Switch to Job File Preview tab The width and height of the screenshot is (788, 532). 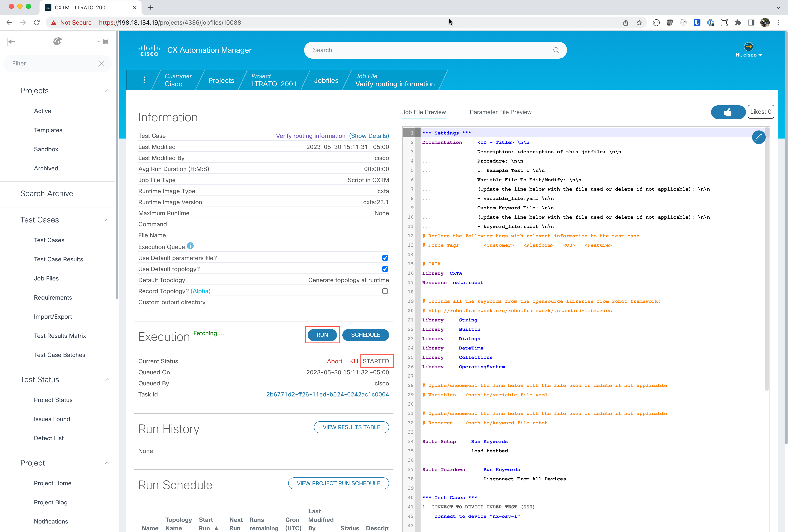(424, 112)
